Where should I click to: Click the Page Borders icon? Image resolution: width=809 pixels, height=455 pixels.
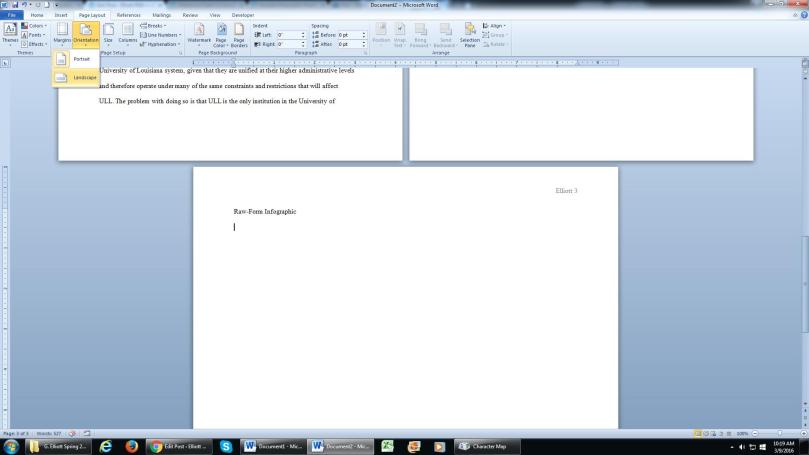[x=239, y=34]
